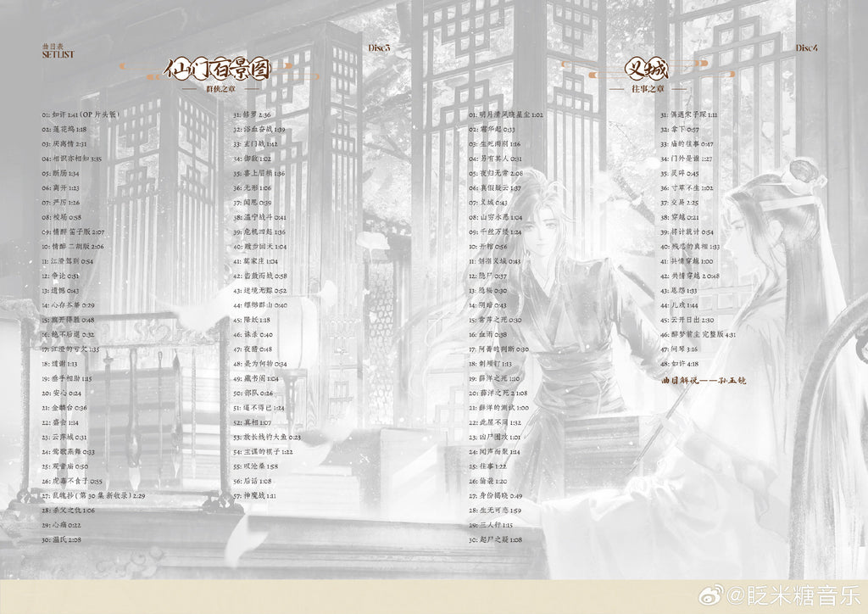Select the Disc4 label
The width and height of the screenshot is (868, 614).
(807, 48)
